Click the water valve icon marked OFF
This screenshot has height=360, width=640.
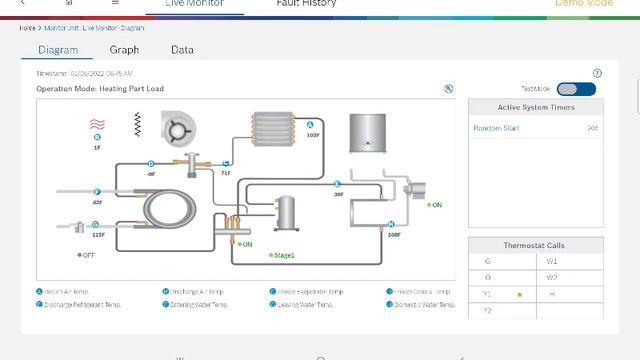pyautogui.click(x=80, y=227)
